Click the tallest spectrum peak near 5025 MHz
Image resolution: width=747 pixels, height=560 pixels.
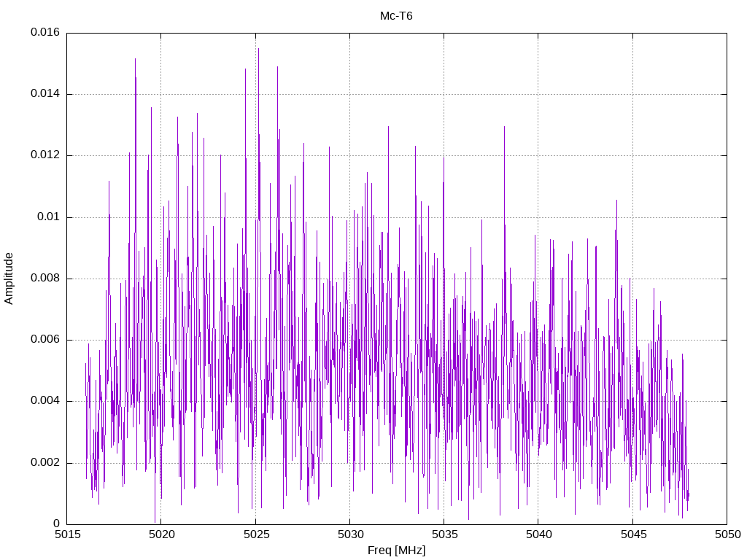tap(258, 50)
